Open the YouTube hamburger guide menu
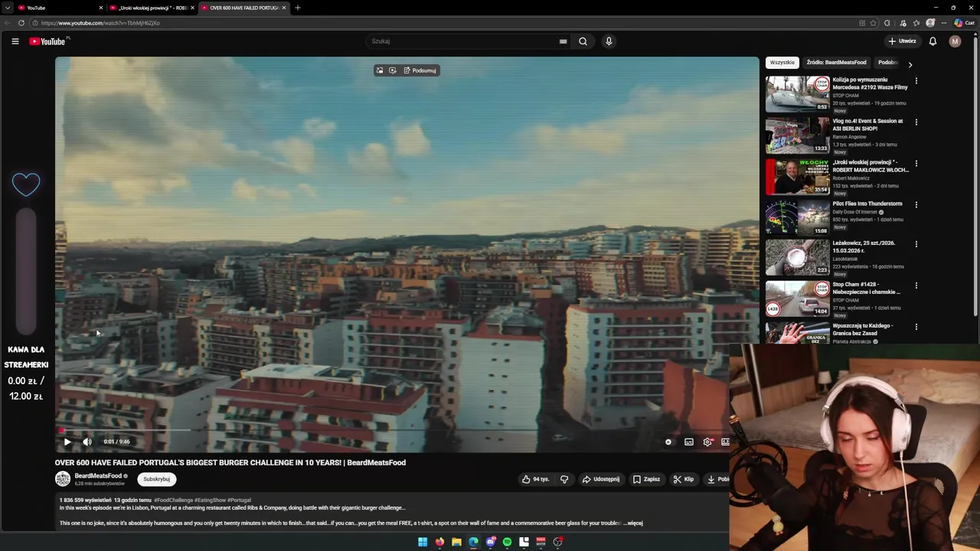Viewport: 980px width, 551px height. (x=15, y=41)
